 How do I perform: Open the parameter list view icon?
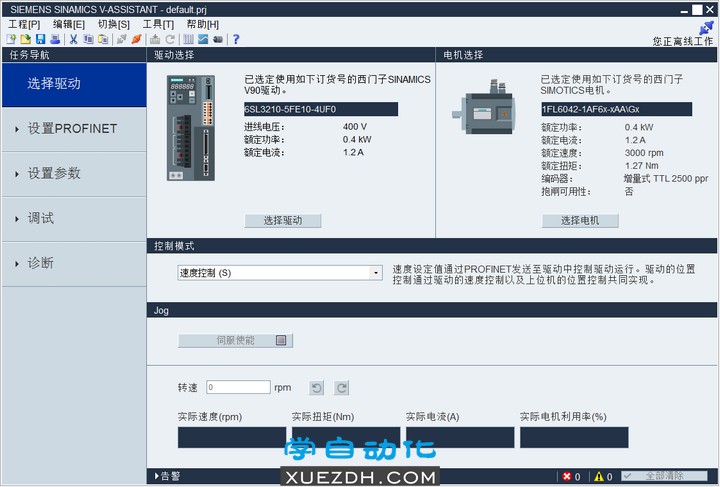[x=188, y=39]
